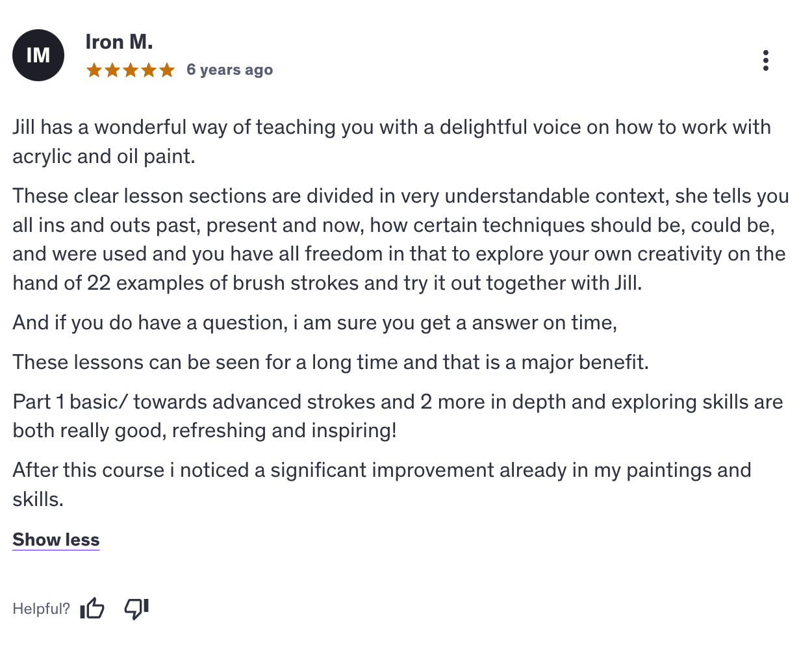Click the sentence about lessons being a major benefit
812x660 pixels.
tap(330, 362)
